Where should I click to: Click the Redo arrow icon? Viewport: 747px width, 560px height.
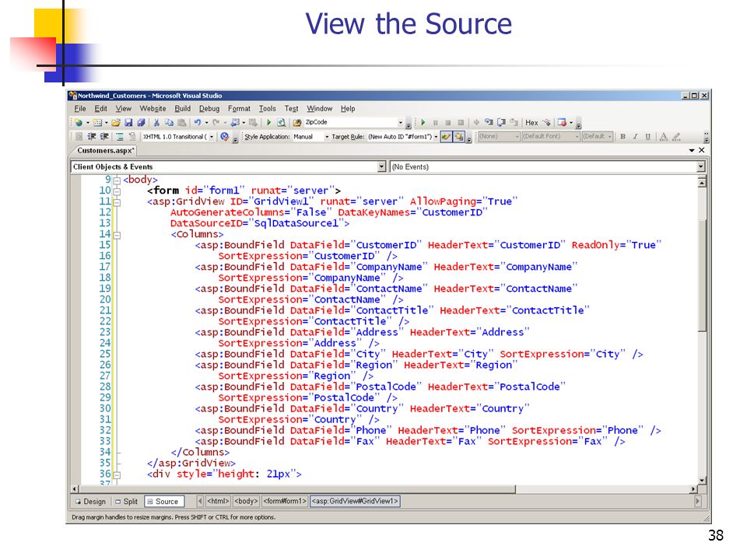point(216,122)
